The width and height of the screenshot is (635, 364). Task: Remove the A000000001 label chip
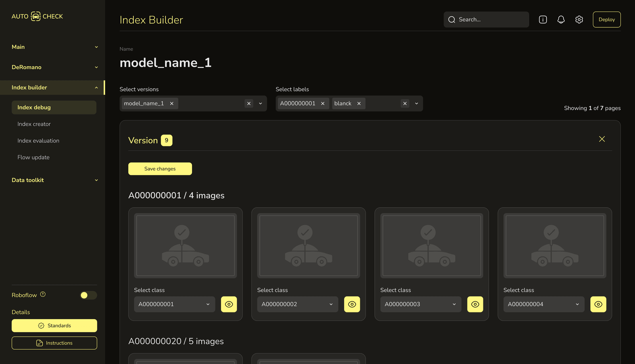coord(323,103)
